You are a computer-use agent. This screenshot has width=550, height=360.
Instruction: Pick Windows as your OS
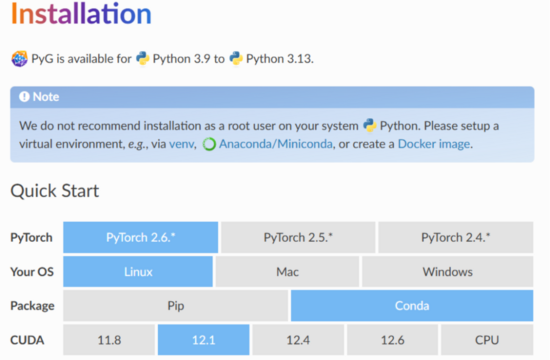click(x=448, y=272)
